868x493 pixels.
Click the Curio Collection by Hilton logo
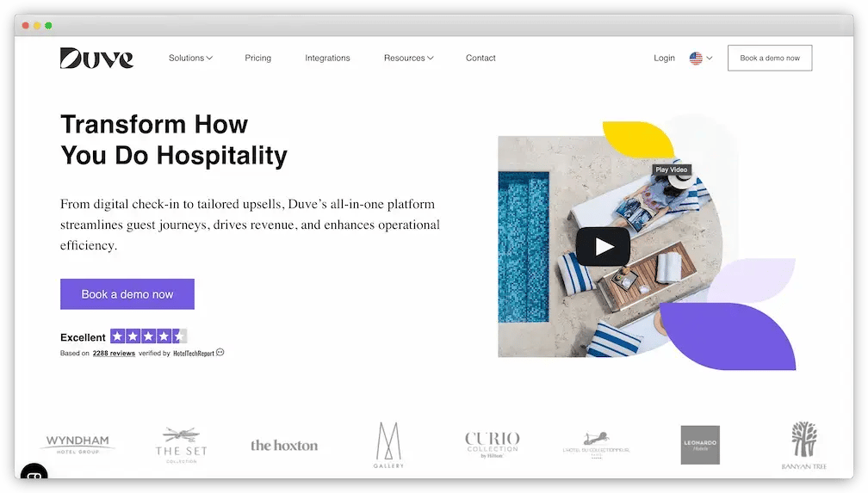coord(493,444)
